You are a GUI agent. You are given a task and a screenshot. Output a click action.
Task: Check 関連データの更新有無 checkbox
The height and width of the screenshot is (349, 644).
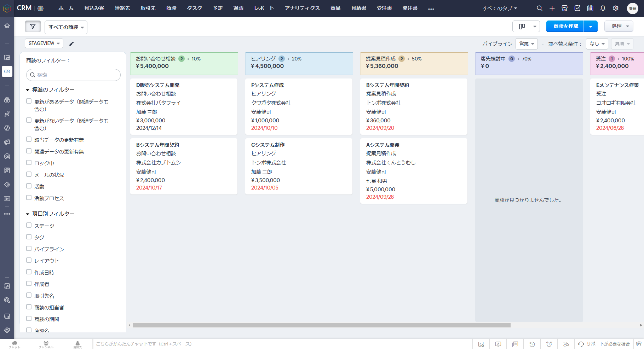(x=29, y=151)
